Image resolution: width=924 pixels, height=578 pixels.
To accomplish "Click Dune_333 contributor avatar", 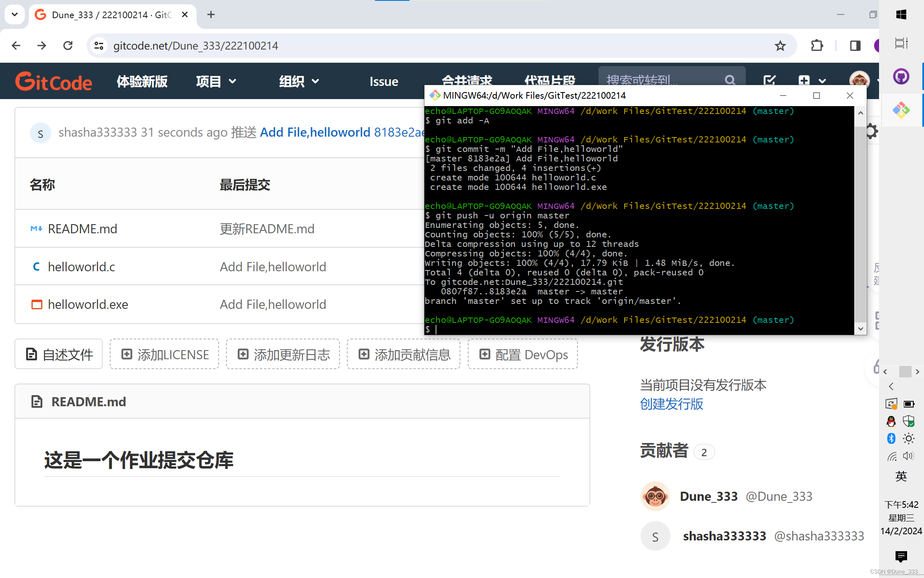I will [x=655, y=496].
